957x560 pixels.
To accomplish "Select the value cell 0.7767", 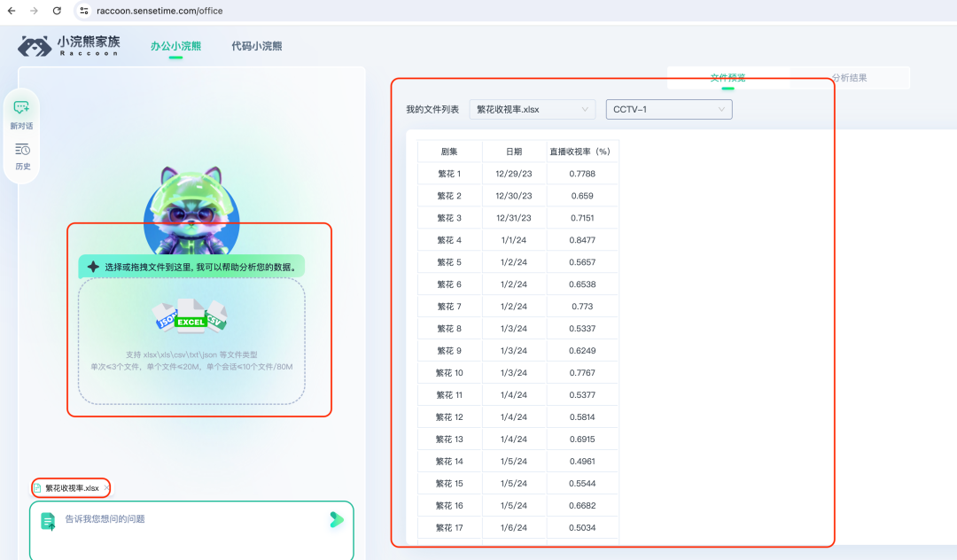I will tap(582, 373).
